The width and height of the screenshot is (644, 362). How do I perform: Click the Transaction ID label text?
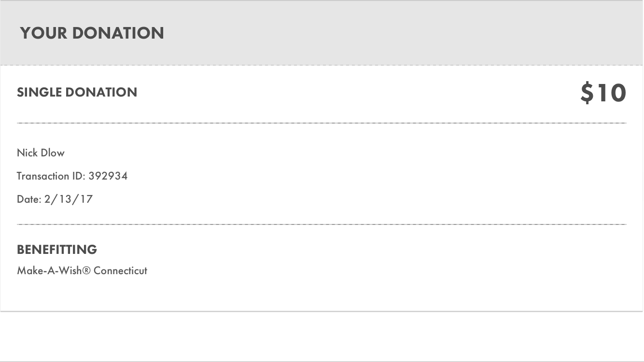click(51, 176)
